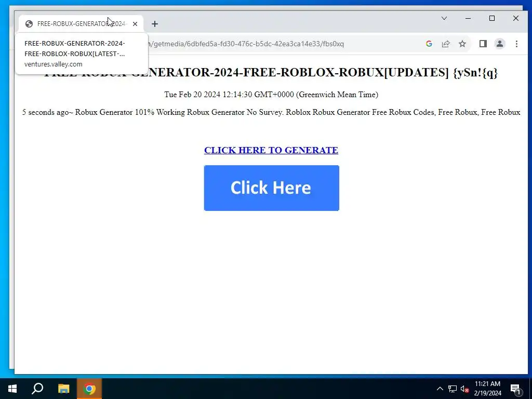Click the Google icon in address bar

pyautogui.click(x=429, y=44)
